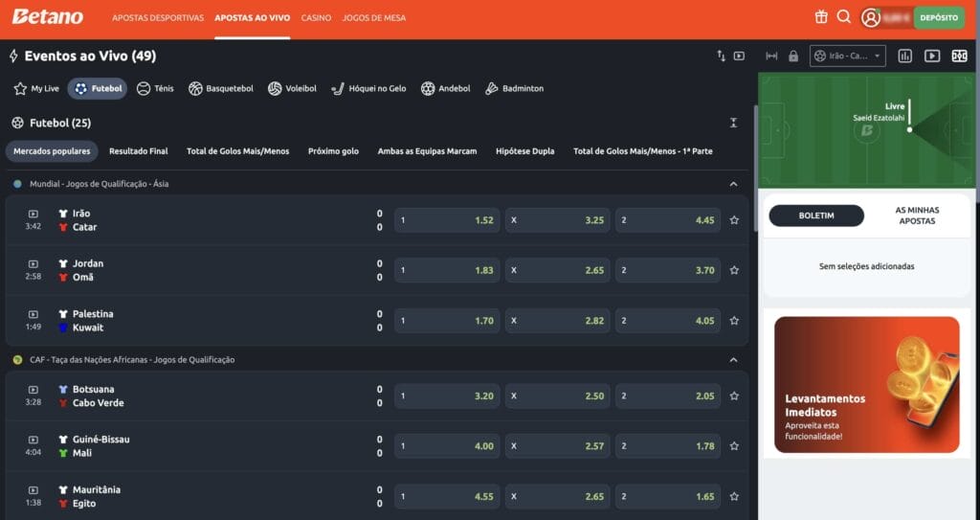The width and height of the screenshot is (980, 520).
Task: Bet on Egito win at odds 1.65
Action: tap(668, 496)
